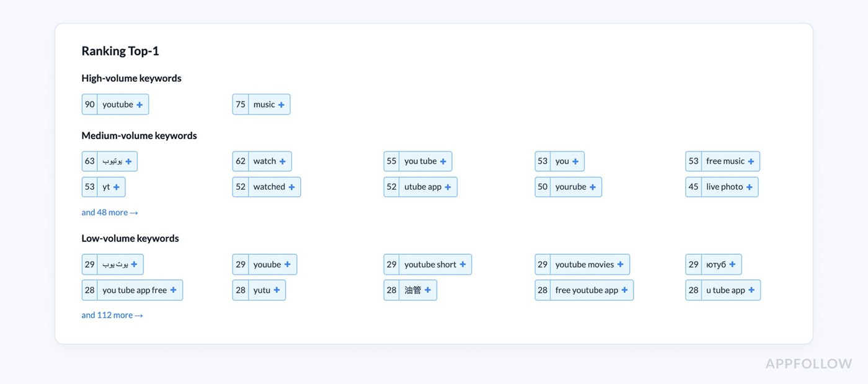Screen dimensions: 868x384
Task: Click plus icon next to 'you tube'
Action: coord(443,161)
